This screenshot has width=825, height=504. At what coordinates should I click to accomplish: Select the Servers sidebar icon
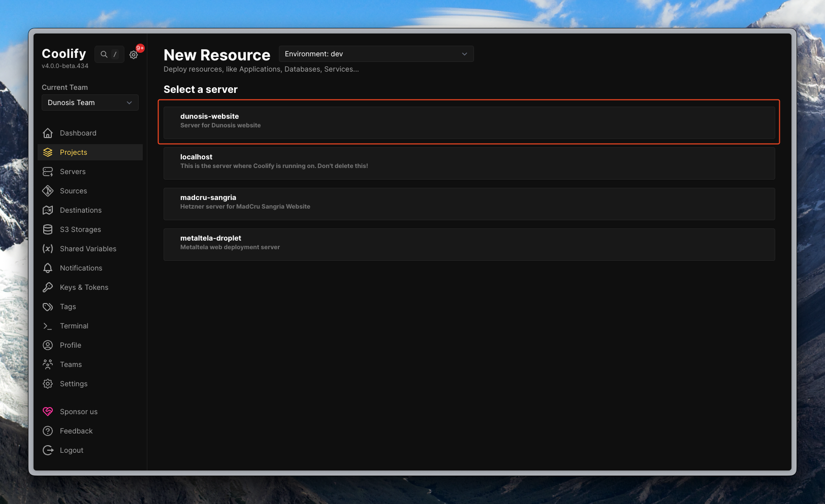pyautogui.click(x=48, y=172)
